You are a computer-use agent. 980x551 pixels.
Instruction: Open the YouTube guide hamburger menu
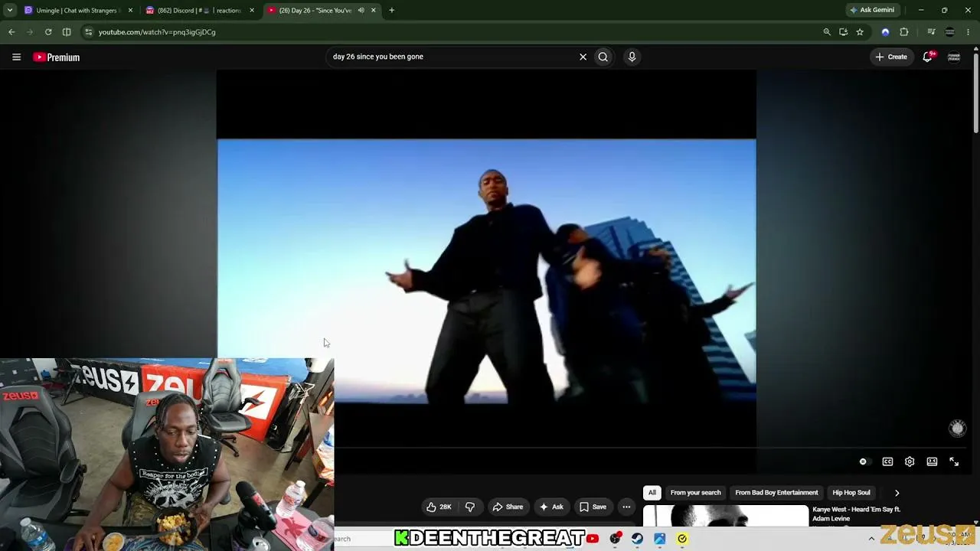16,57
